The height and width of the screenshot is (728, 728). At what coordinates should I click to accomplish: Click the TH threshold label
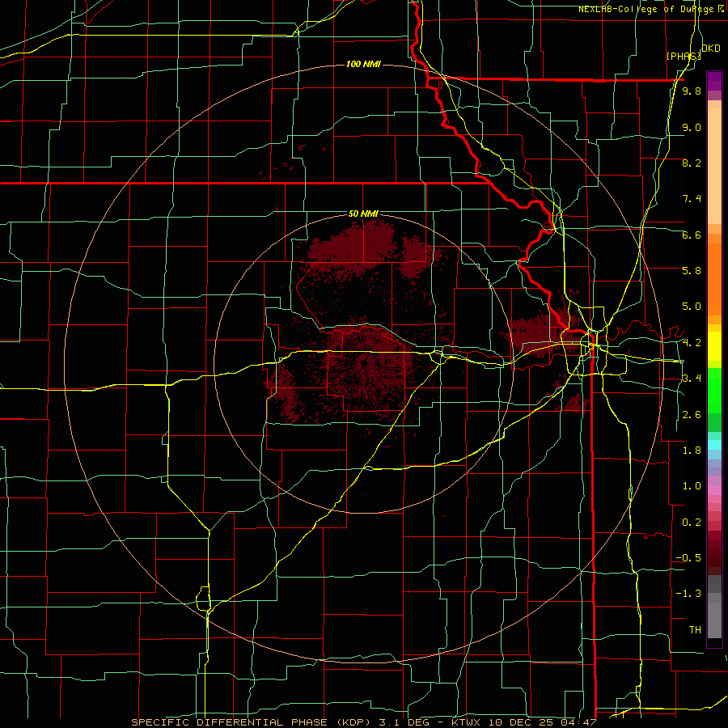click(x=695, y=629)
